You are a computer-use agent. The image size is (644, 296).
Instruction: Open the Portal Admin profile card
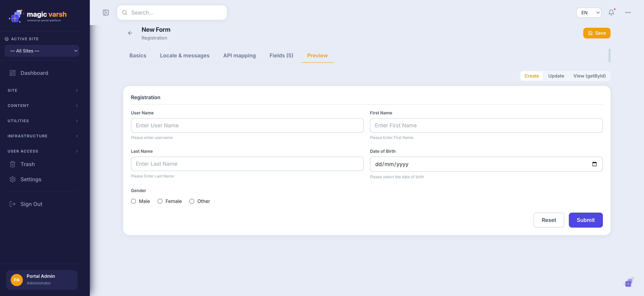point(42,280)
